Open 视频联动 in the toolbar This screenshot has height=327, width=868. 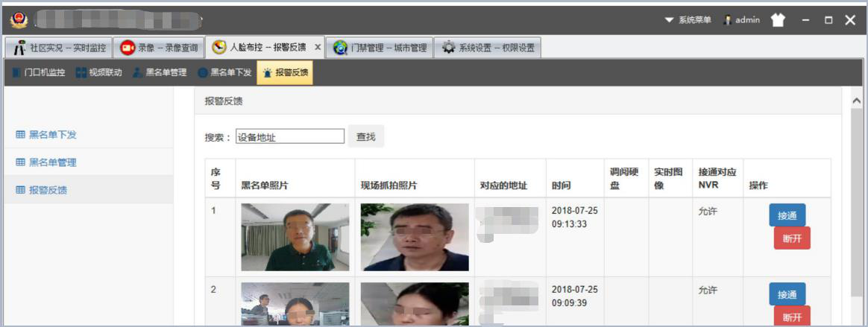click(99, 72)
